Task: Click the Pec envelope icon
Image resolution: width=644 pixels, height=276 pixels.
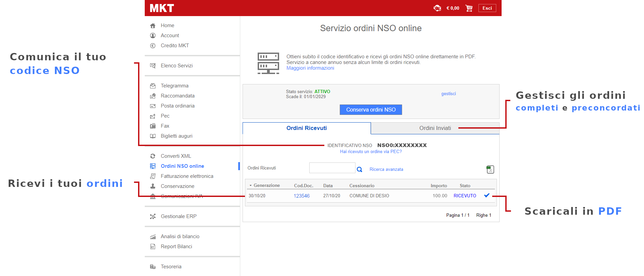Action: pyautogui.click(x=153, y=116)
